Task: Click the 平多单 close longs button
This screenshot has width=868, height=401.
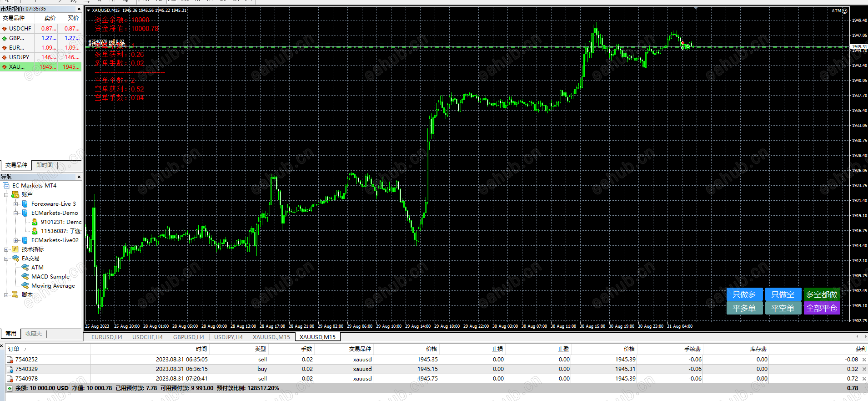Action: click(744, 308)
